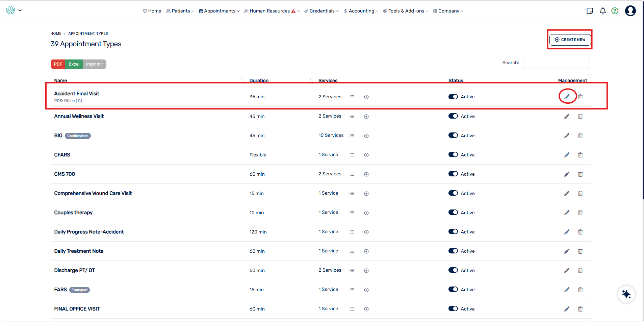Open notifications bell
The width and height of the screenshot is (644, 322).
[602, 11]
